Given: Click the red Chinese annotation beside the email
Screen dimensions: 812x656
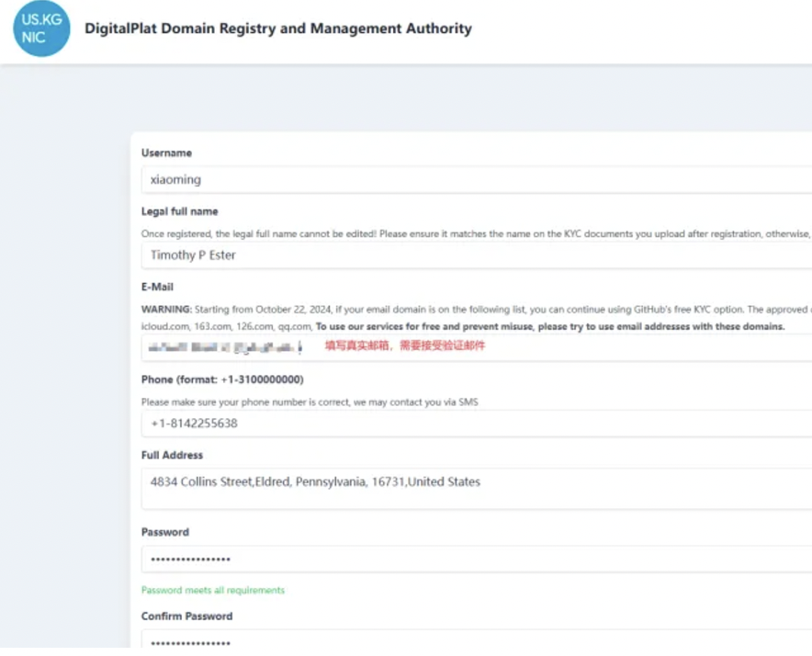Looking at the screenshot, I should tap(405, 345).
